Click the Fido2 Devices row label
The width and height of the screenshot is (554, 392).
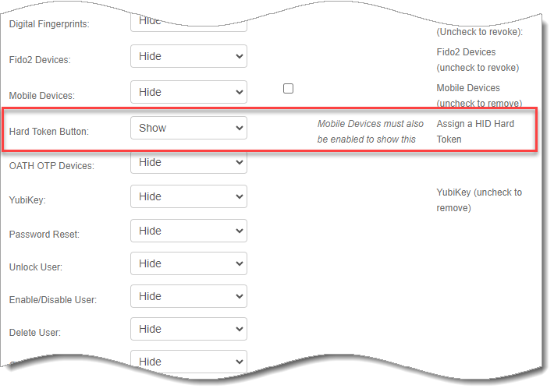(41, 60)
